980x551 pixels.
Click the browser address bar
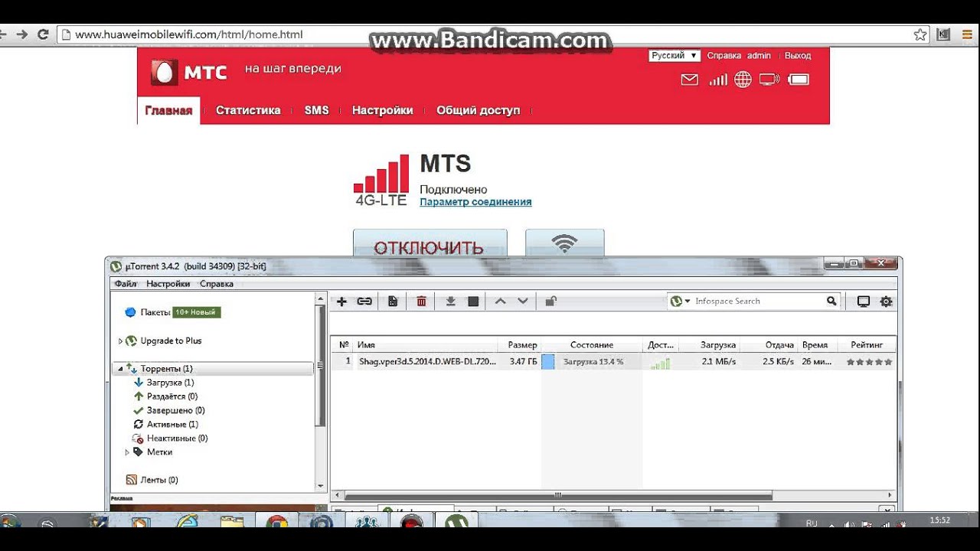tap(490, 34)
